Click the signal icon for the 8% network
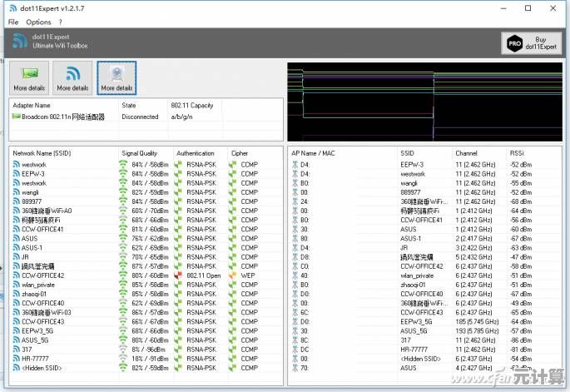570x392 pixels. click(x=123, y=349)
